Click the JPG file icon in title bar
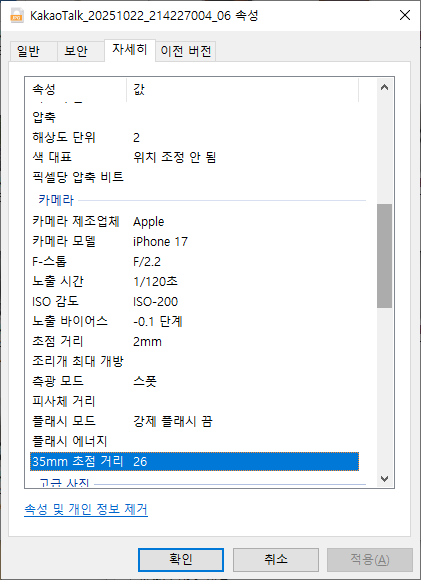The height and width of the screenshot is (580, 421). pos(17,16)
